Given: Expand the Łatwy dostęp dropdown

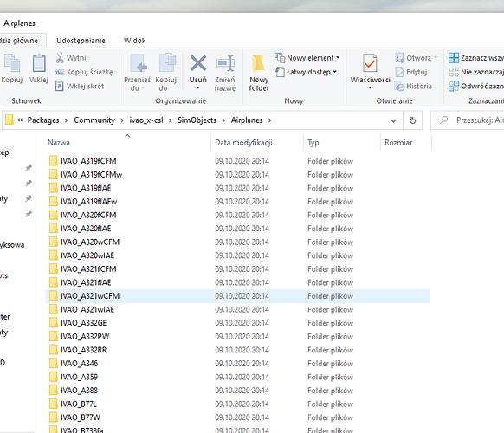Looking at the screenshot, I should tap(306, 72).
